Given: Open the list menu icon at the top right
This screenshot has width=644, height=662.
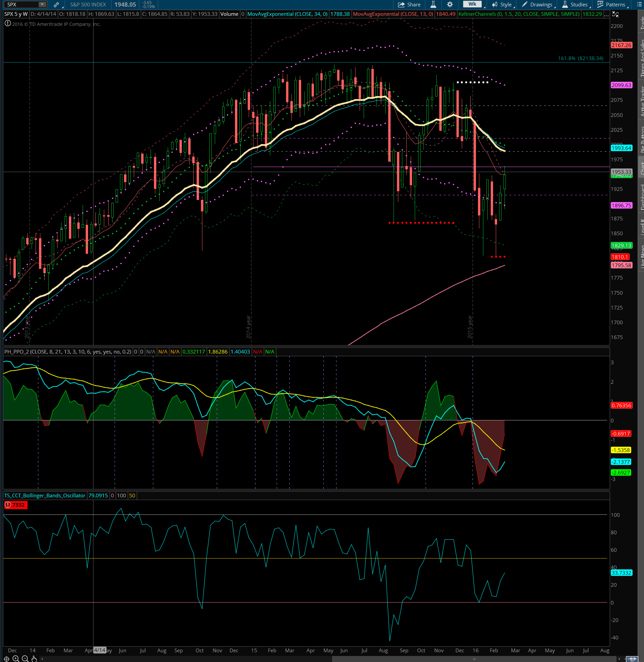Looking at the screenshot, I should [x=639, y=4].
